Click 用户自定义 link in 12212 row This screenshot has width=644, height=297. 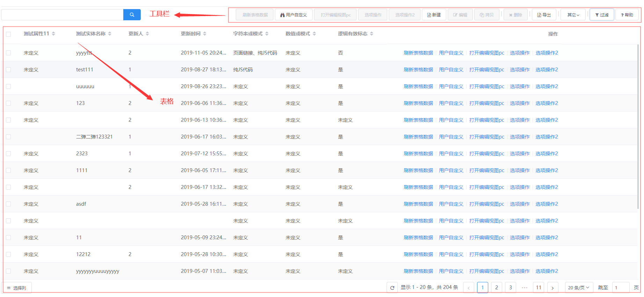tap(451, 254)
